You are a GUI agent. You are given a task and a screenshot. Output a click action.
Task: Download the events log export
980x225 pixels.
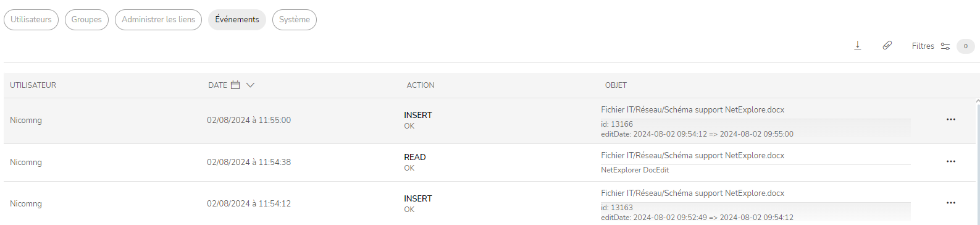[x=857, y=46]
